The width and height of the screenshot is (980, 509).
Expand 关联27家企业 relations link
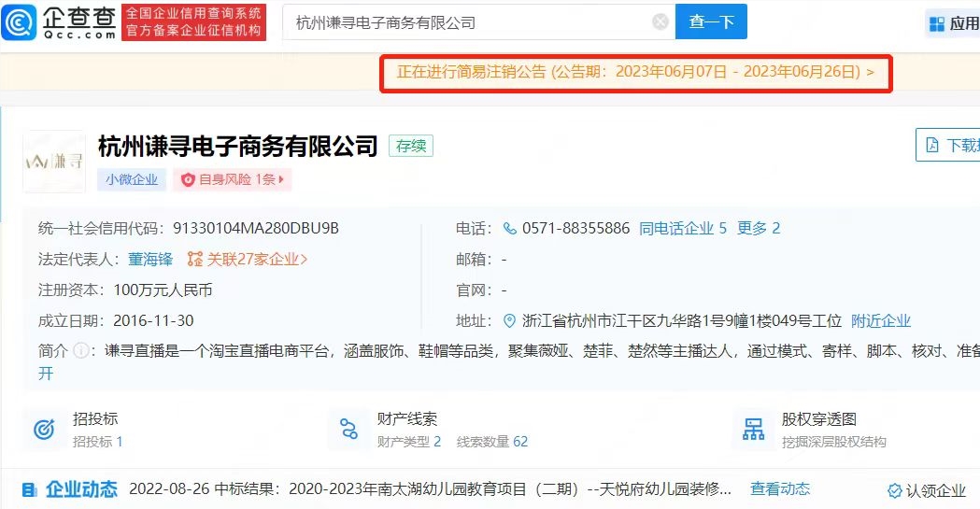point(249,260)
